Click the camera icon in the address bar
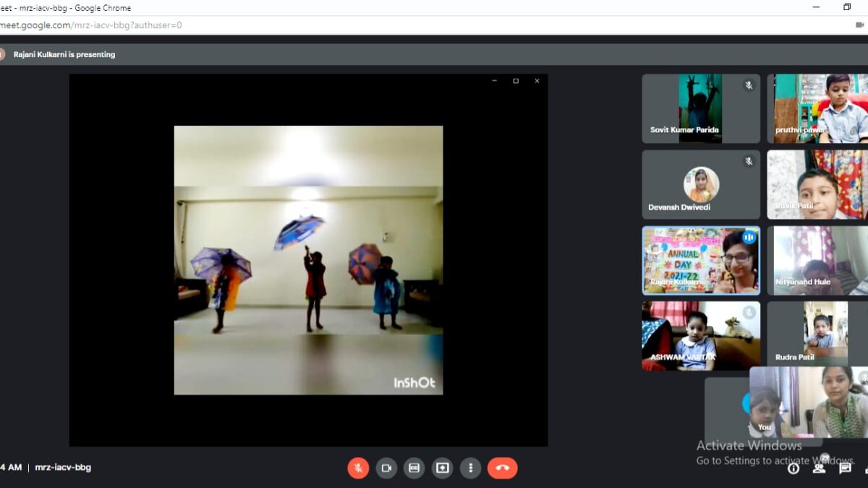Viewport: 868px width, 488px height. coord(859,25)
